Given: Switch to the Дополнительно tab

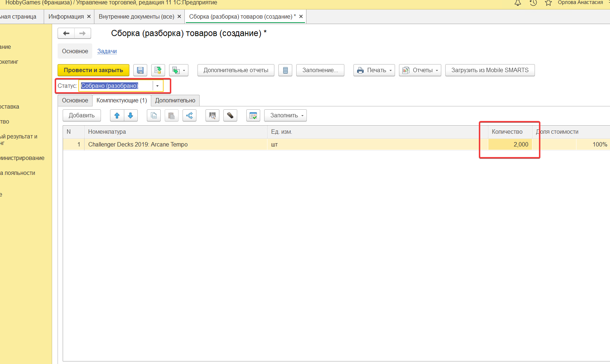Looking at the screenshot, I should (175, 101).
